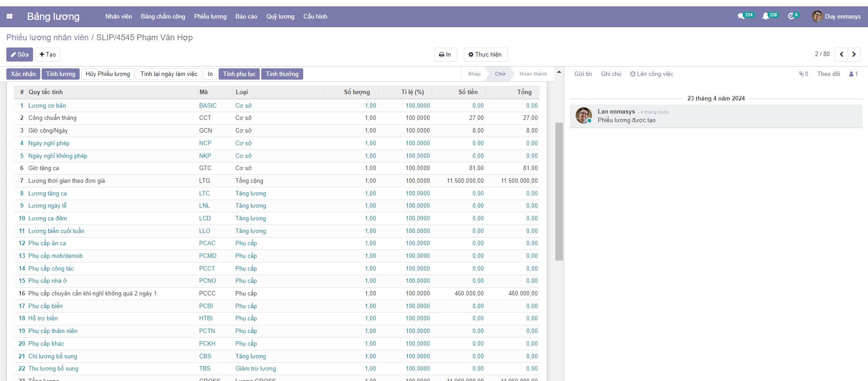868x381 pixels.
Task: Open the Cấu hình menu
Action: (315, 17)
